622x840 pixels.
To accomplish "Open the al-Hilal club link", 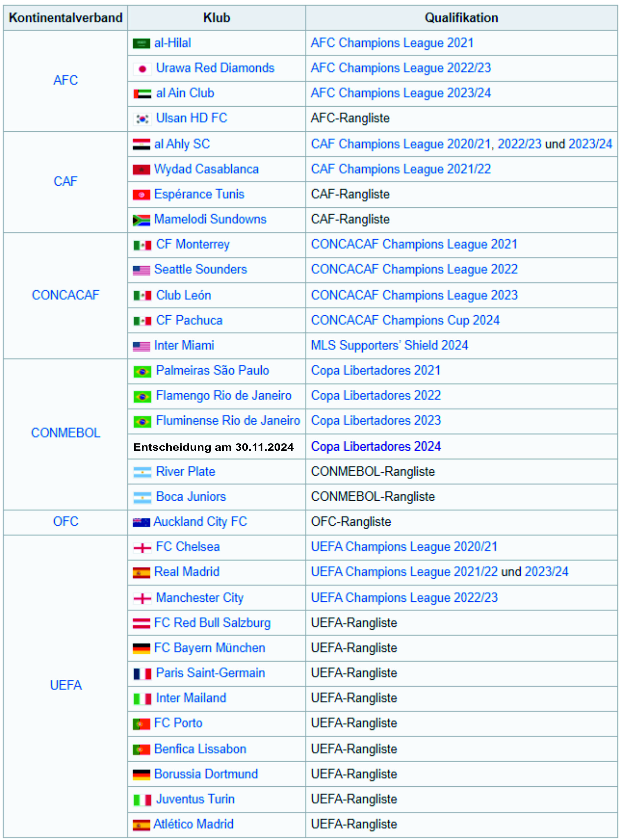I will 173,43.
